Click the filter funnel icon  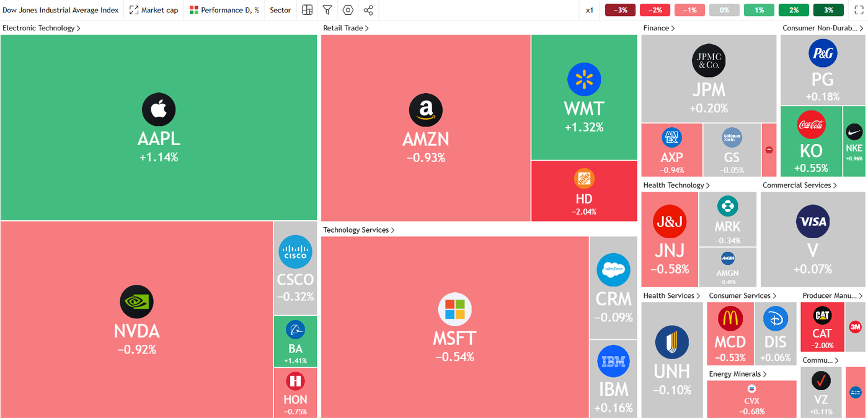[x=327, y=10]
